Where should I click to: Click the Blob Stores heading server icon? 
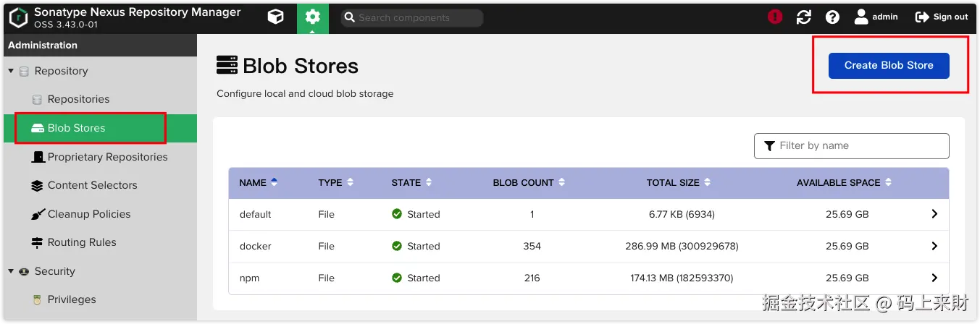pos(227,65)
